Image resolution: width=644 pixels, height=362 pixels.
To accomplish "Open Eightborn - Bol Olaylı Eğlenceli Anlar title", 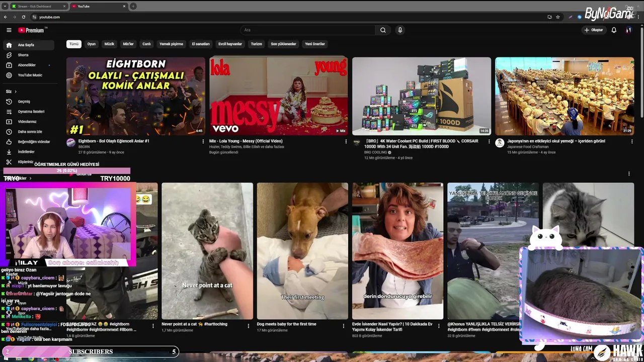I will pyautogui.click(x=114, y=141).
